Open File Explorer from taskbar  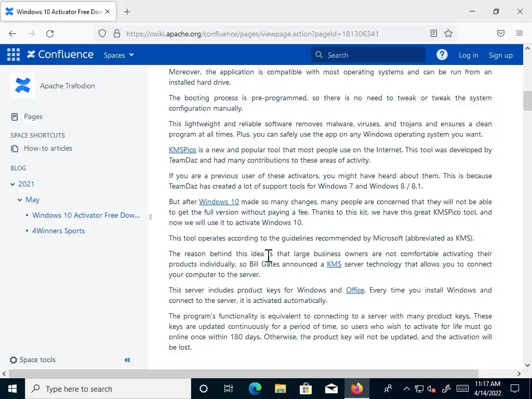pyautogui.click(x=280, y=389)
